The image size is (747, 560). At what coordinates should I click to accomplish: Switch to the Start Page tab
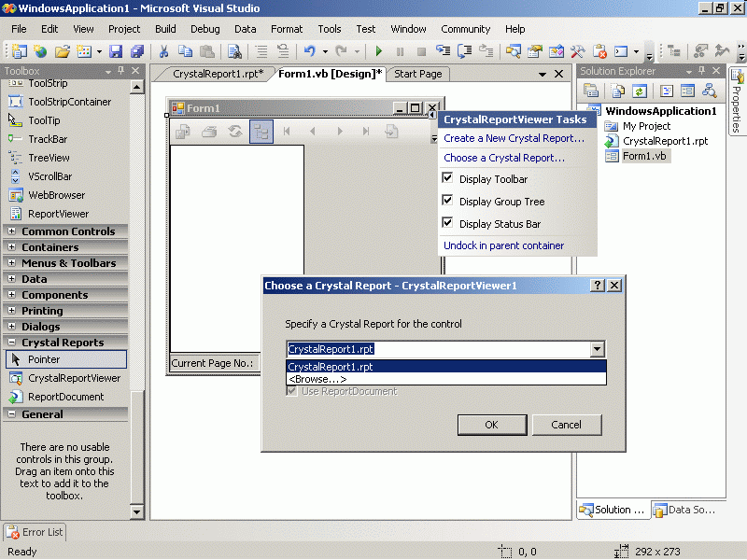pyautogui.click(x=417, y=74)
